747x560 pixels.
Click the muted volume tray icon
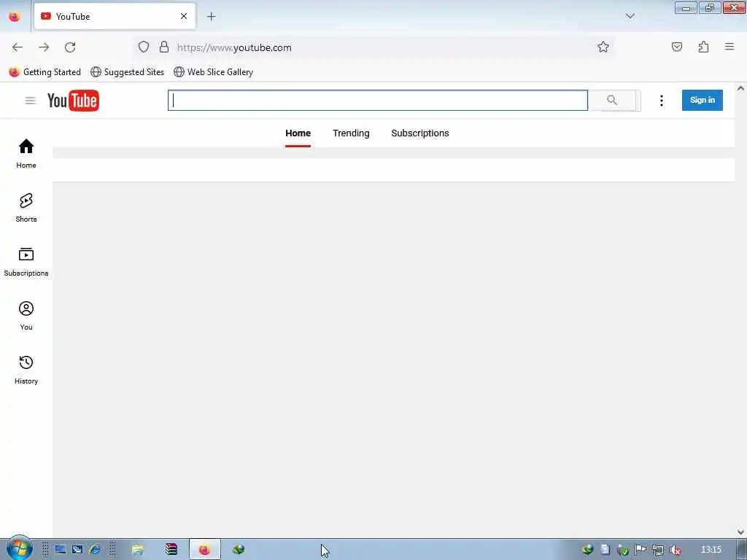(675, 550)
